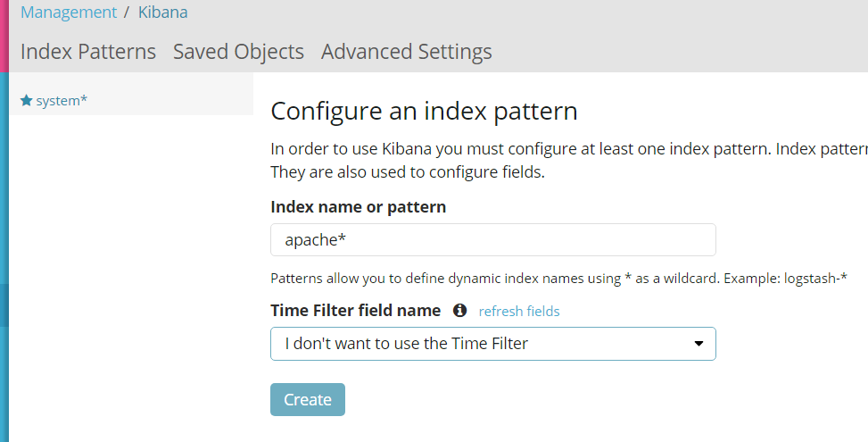Follow the Management breadcrumb link
The width and height of the screenshot is (868, 442).
point(69,13)
